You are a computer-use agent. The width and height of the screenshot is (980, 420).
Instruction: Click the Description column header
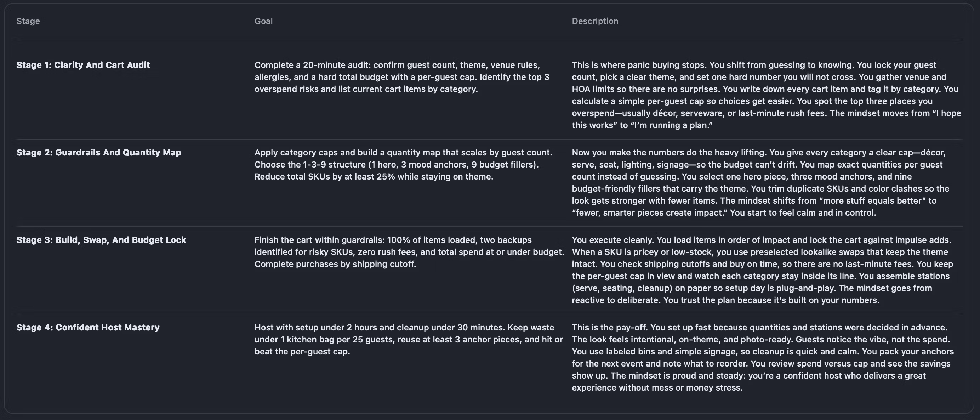point(594,21)
